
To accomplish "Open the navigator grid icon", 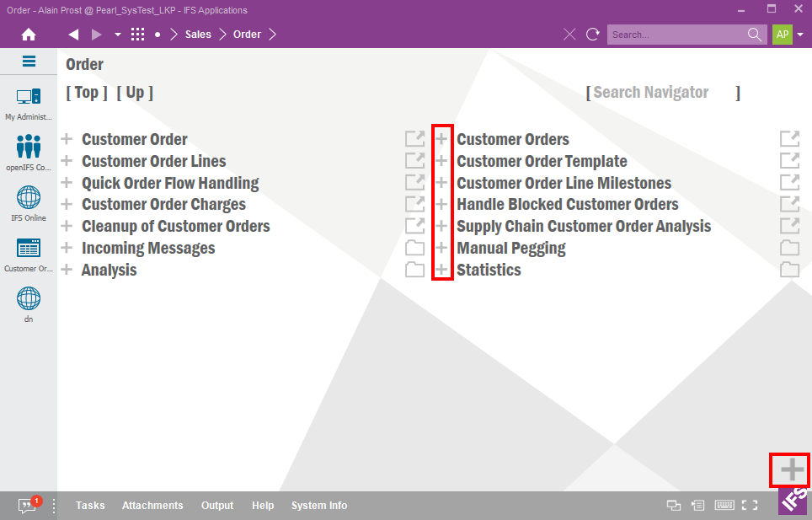I will (x=138, y=35).
